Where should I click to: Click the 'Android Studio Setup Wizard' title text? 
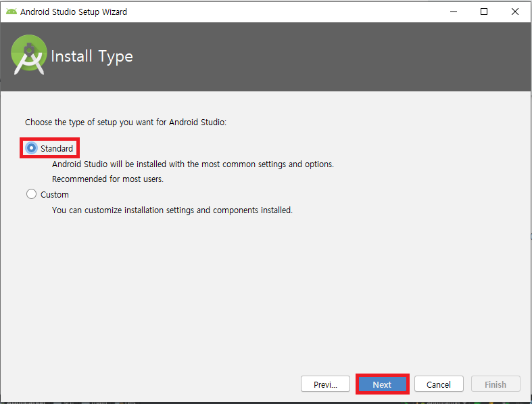74,12
